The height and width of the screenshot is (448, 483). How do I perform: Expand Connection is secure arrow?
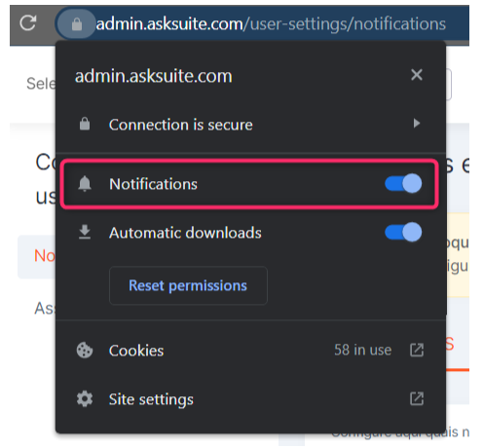pyautogui.click(x=417, y=124)
